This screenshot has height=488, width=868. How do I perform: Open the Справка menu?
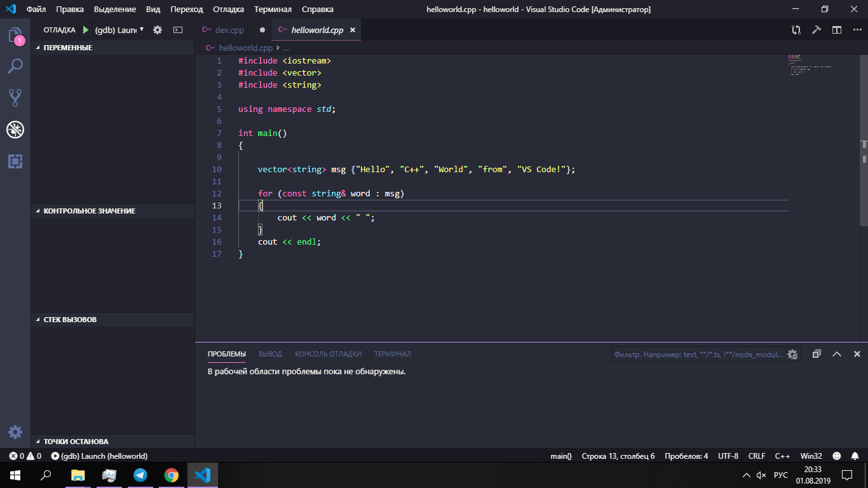(x=318, y=10)
